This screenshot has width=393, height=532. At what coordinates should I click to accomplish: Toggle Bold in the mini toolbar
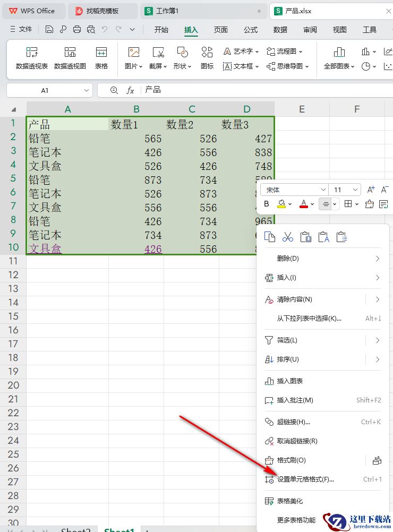(x=267, y=204)
